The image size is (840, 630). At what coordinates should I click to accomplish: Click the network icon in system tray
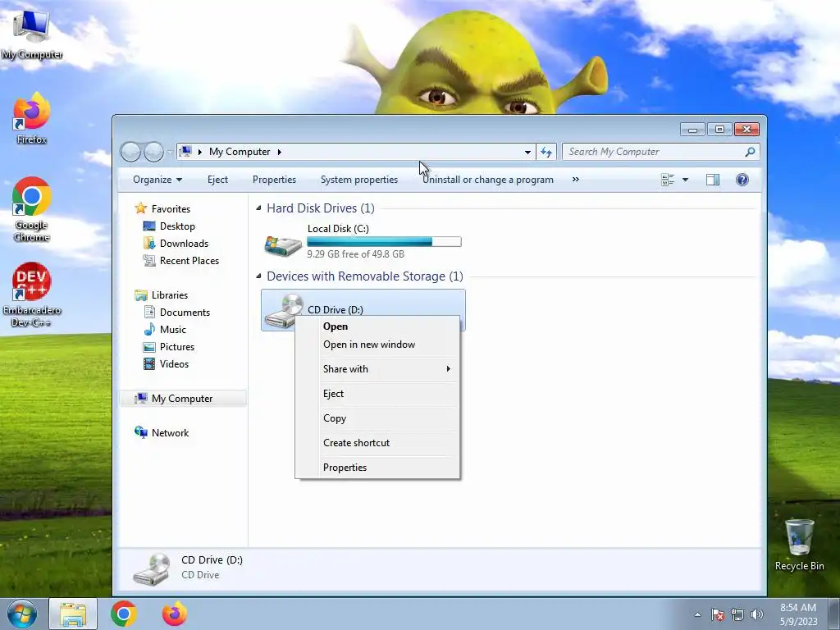coord(737,614)
